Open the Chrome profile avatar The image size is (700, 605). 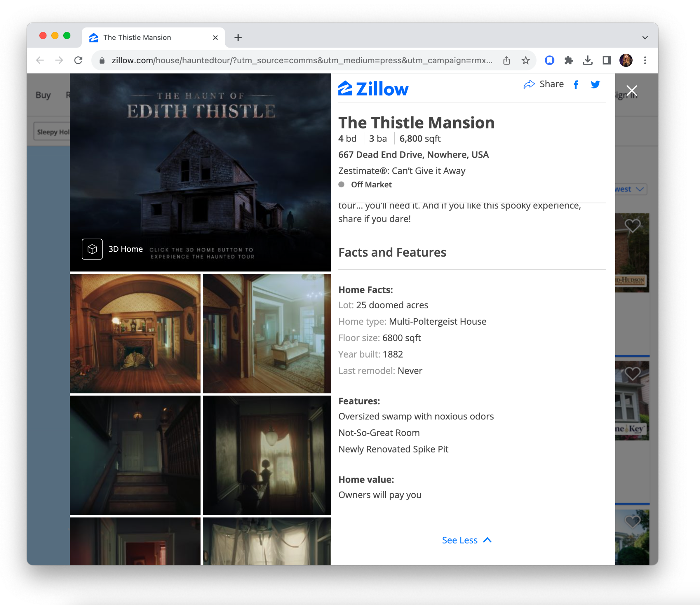point(626,60)
